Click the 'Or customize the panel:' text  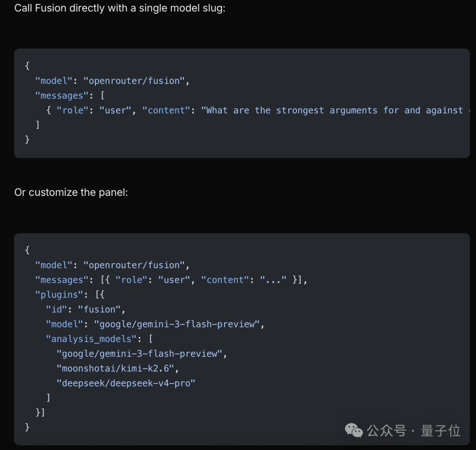(x=71, y=192)
